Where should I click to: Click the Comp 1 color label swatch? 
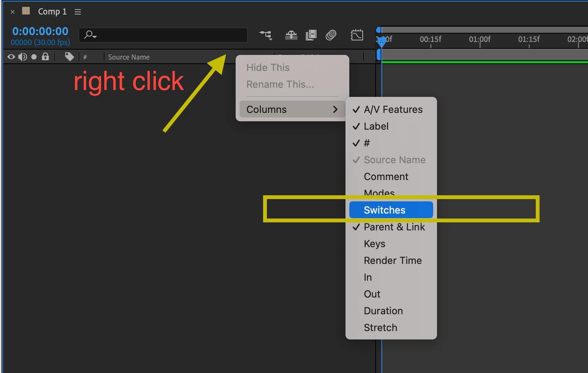pos(26,11)
